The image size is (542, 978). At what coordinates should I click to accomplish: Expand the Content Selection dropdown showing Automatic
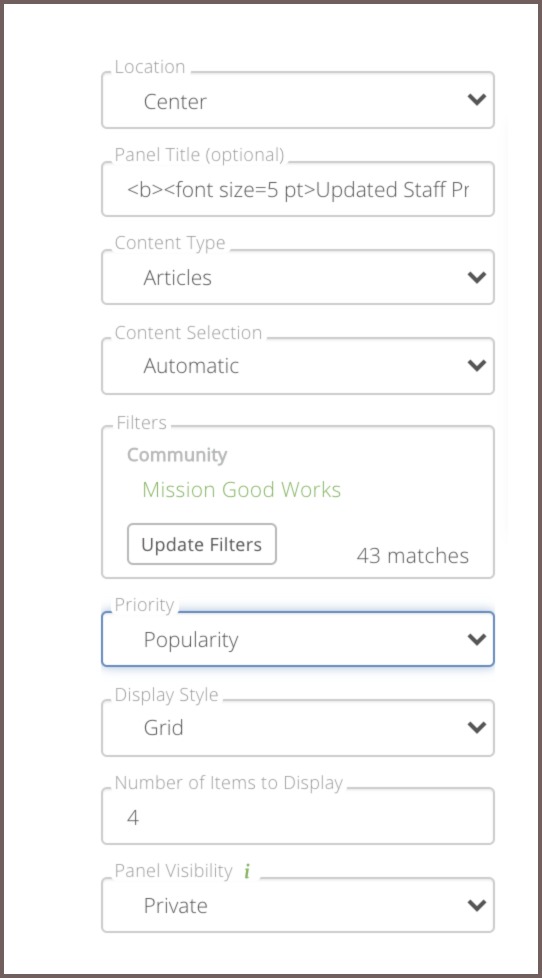click(x=298, y=366)
